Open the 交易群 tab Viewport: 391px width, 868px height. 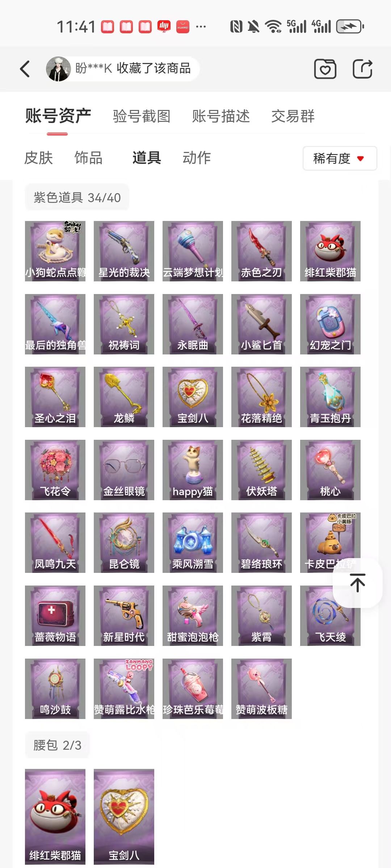[x=293, y=116]
